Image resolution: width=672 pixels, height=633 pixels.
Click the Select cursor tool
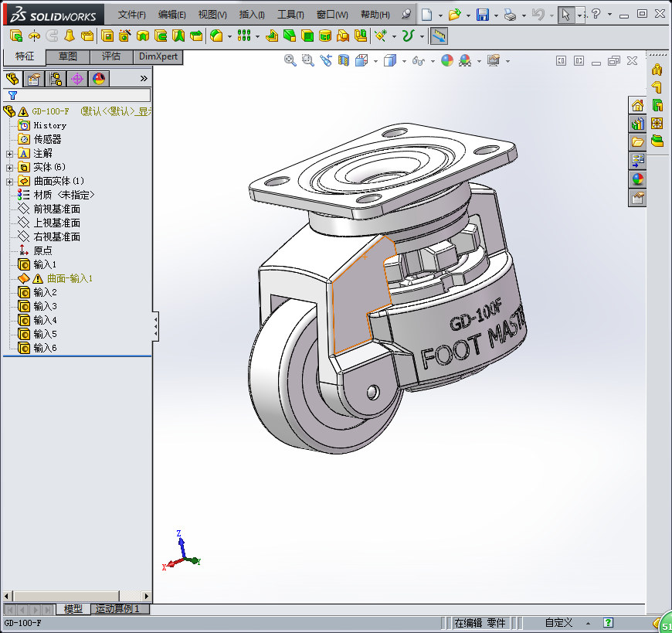click(566, 15)
